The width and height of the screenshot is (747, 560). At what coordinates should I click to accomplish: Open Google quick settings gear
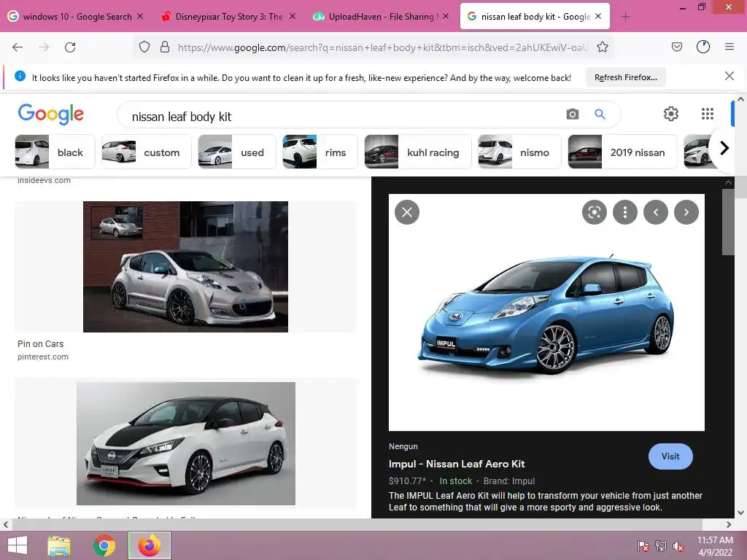[671, 114]
